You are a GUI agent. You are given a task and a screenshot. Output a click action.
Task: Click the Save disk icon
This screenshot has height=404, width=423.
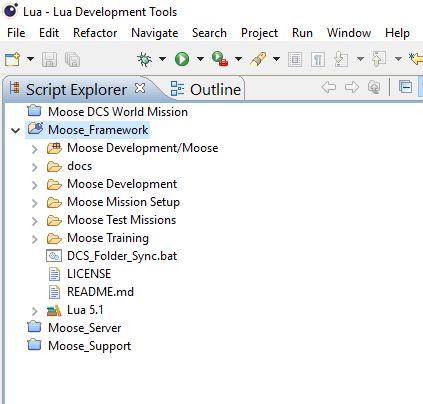click(49, 60)
